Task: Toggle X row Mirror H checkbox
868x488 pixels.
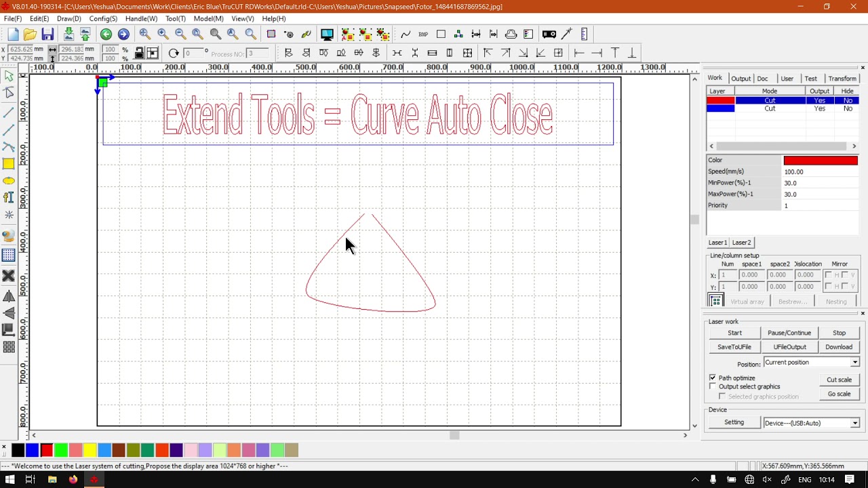Action: click(829, 275)
